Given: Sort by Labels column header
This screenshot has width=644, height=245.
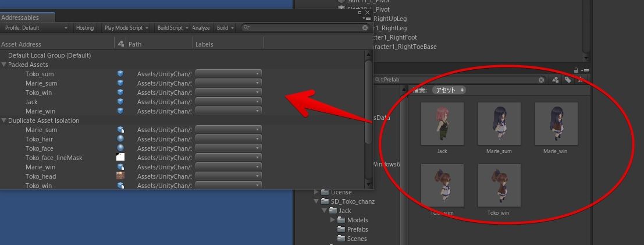Looking at the screenshot, I should tap(229, 44).
